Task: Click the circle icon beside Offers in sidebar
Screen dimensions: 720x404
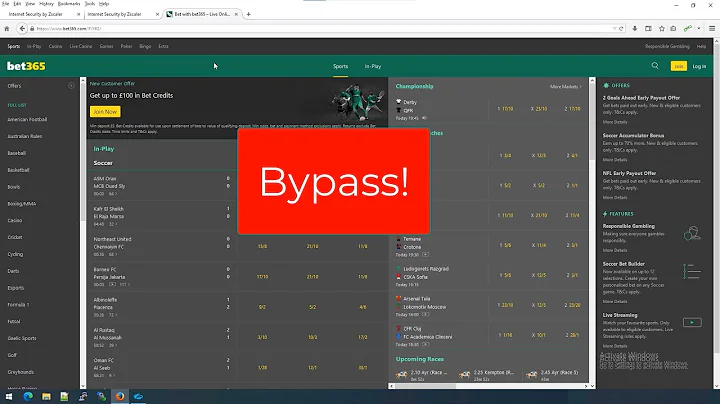Action: coord(71,86)
